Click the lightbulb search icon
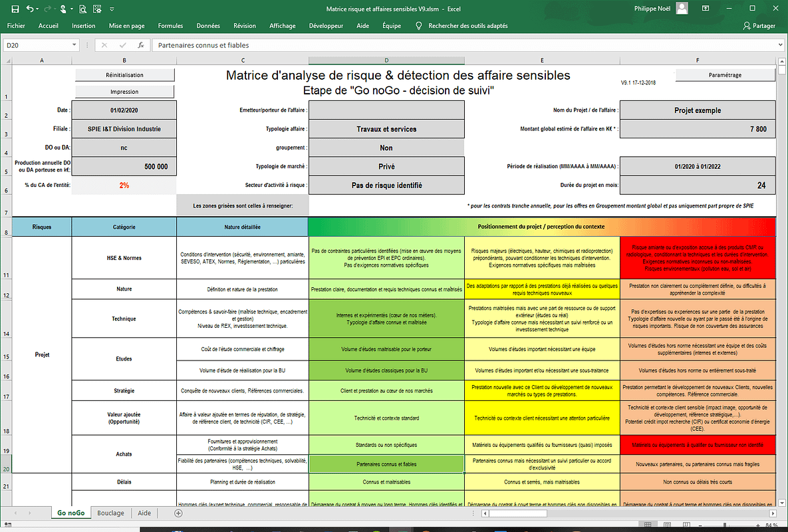 [419, 26]
